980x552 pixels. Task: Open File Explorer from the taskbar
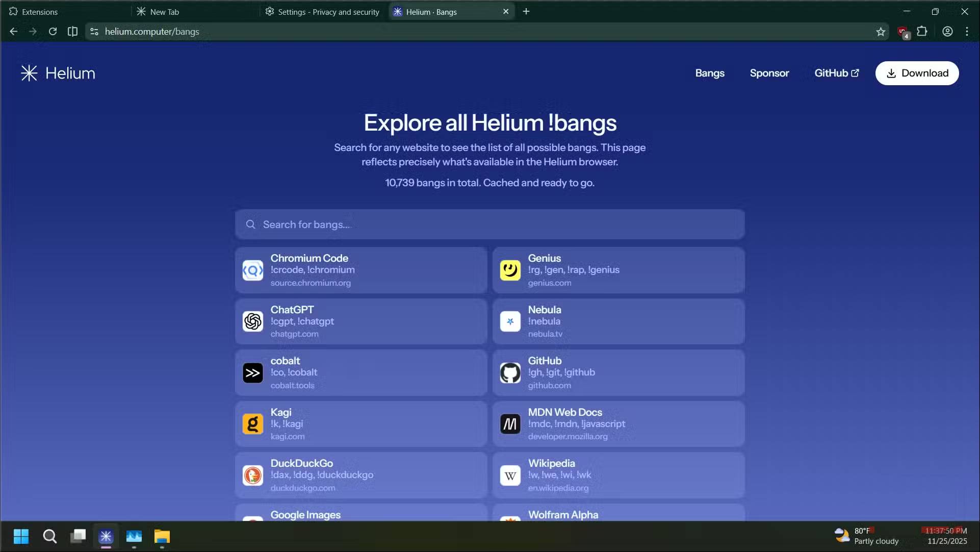tap(162, 536)
